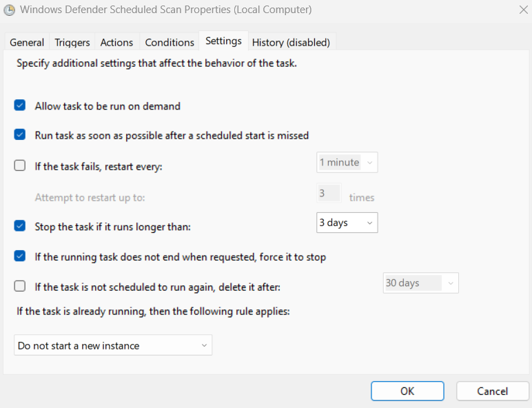Screen dimensions: 532x408
Task: Toggle Run task after missed scheduled start
Action: (x=20, y=135)
